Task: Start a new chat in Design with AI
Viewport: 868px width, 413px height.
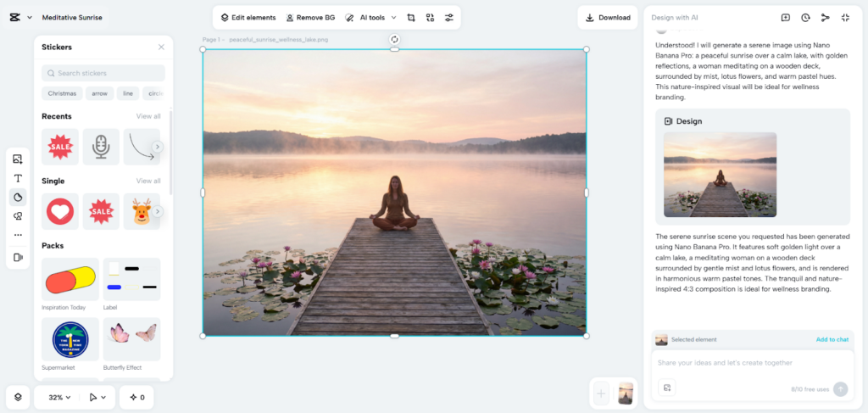Action: point(786,18)
